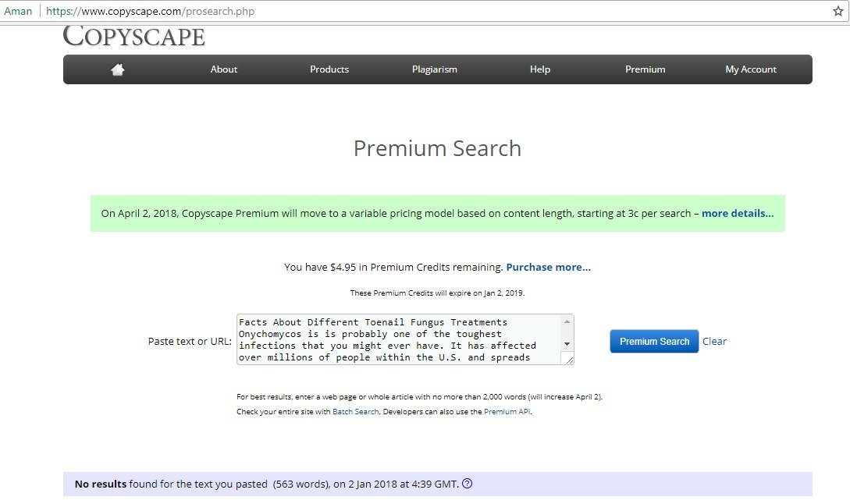This screenshot has width=850, height=504.
Task: Click the 'For best results' hint text
Action: tap(420, 396)
